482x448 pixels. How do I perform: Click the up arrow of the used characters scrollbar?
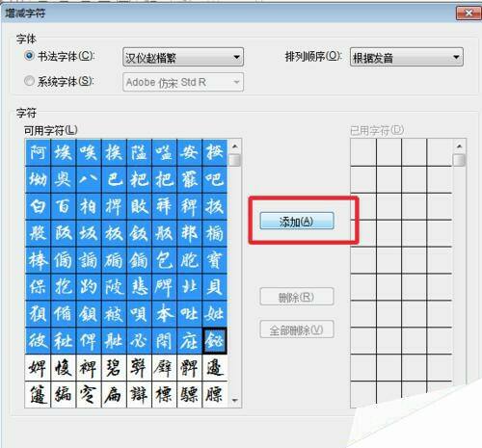tap(459, 146)
